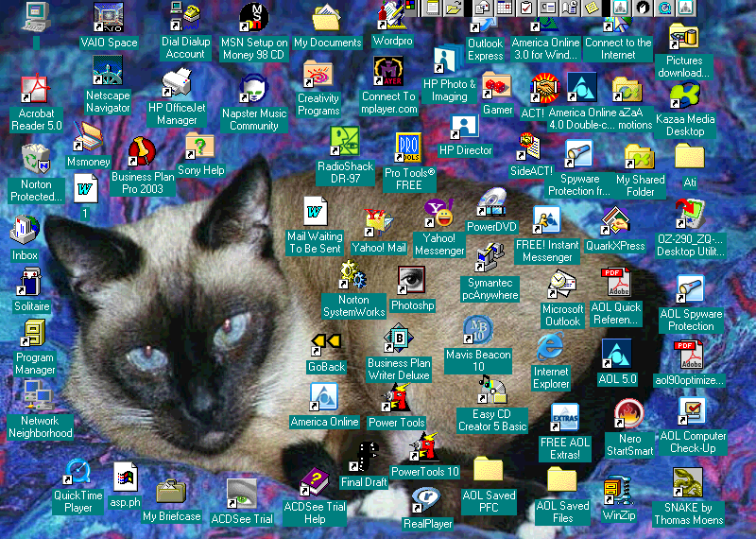Image resolution: width=756 pixels, height=539 pixels.
Task: Open the Dial Dialup Account shortcut
Action: click(185, 16)
